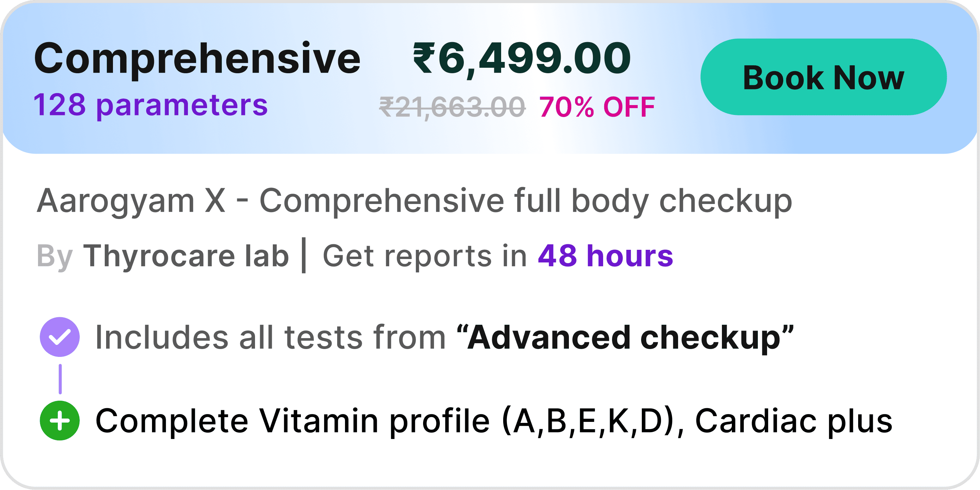The image size is (980, 490).
Task: Click the purple checkmark icon
Action: pyautogui.click(x=60, y=337)
